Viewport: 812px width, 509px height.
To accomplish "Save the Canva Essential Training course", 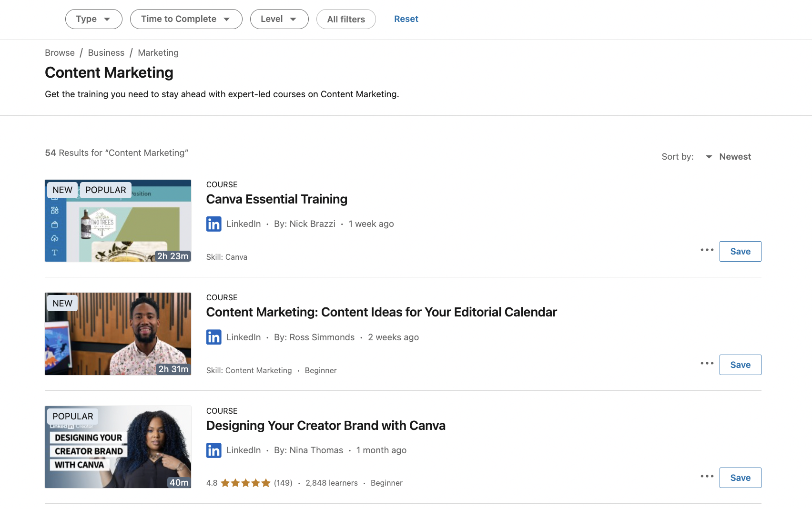I will coord(740,252).
